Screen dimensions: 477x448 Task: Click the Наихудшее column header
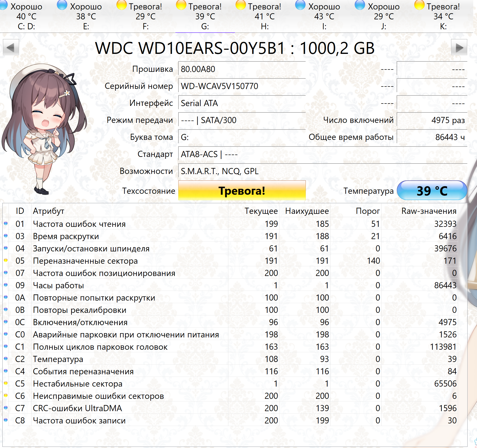305,211
